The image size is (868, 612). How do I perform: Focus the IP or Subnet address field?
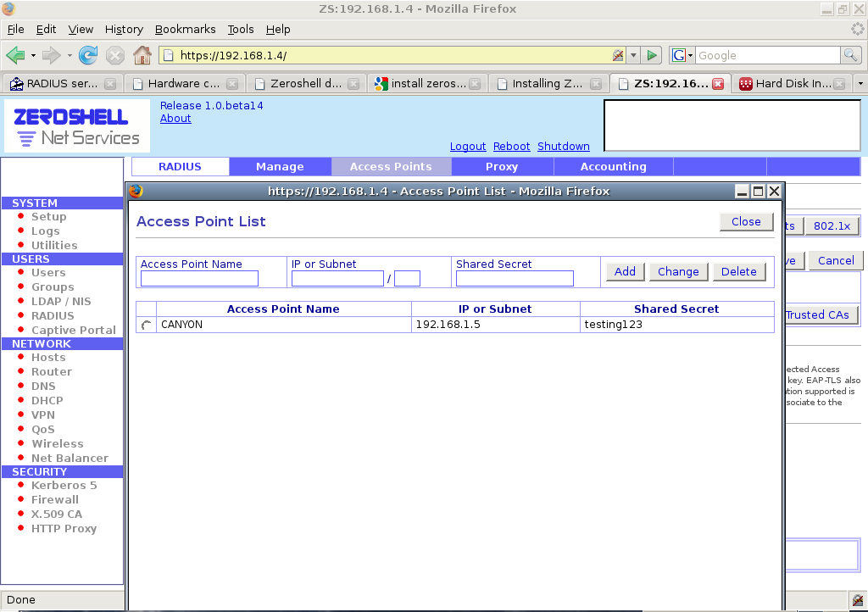[x=337, y=278]
